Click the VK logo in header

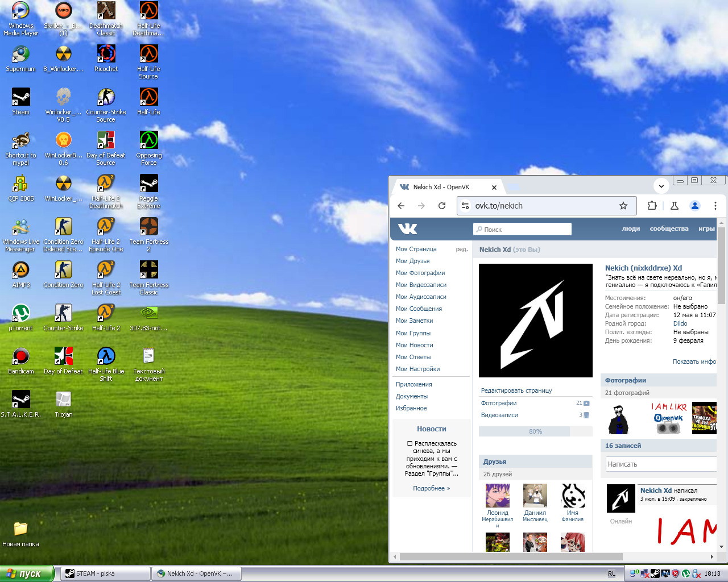[x=407, y=229]
